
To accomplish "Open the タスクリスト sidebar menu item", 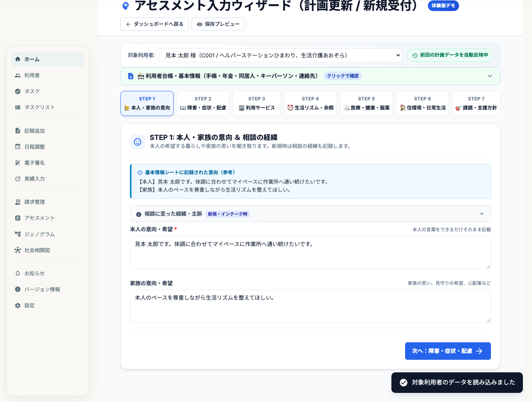I will pyautogui.click(x=47, y=107).
